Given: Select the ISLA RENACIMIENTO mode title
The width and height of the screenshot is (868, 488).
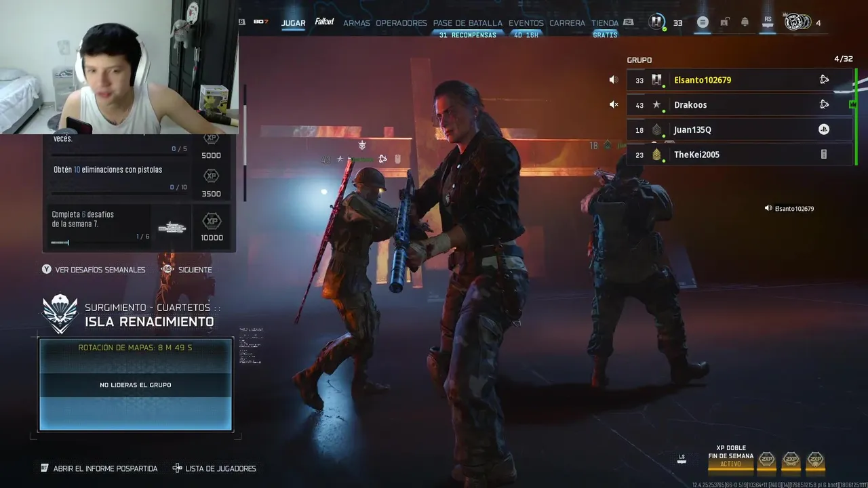Looking at the screenshot, I should click(149, 321).
